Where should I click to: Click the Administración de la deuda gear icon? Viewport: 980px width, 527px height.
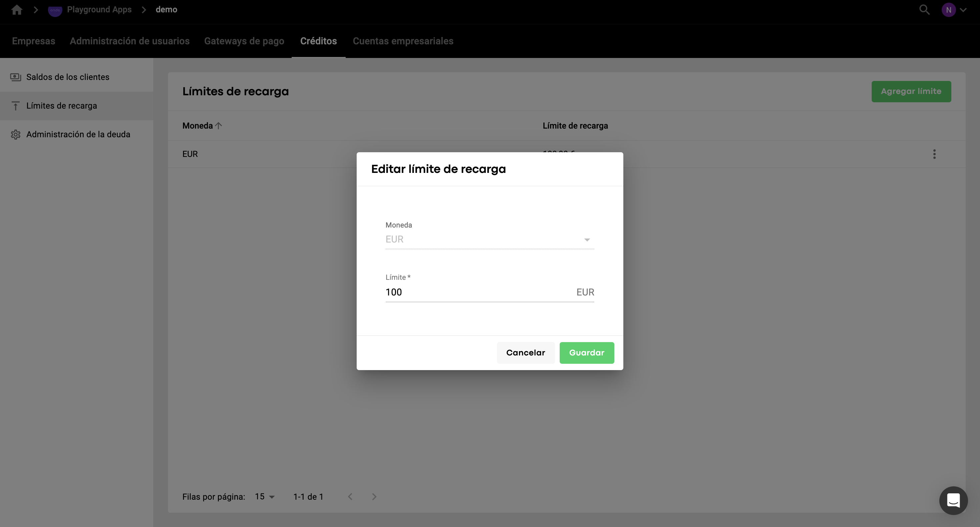click(15, 135)
